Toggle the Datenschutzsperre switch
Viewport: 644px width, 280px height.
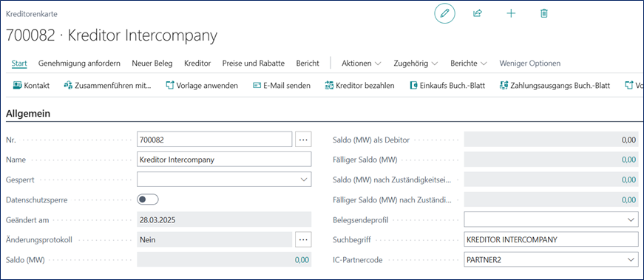[x=147, y=199]
